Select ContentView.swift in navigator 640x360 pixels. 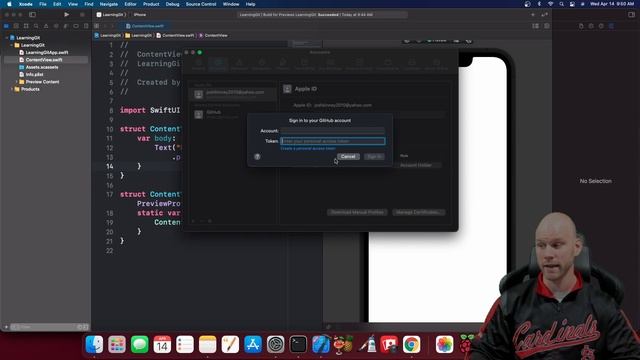pyautogui.click(x=44, y=60)
